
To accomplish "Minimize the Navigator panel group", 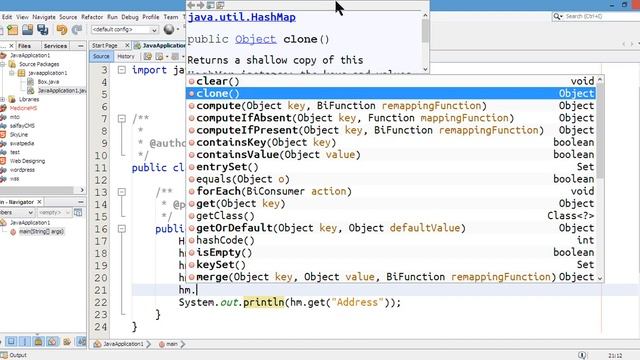I will [x=80, y=202].
